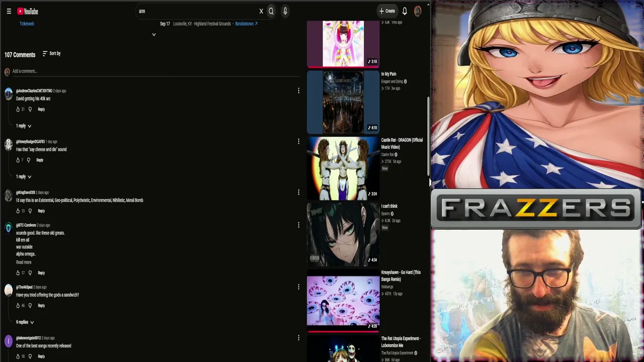Click the Add a comment field
The image size is (644, 362).
click(x=156, y=71)
